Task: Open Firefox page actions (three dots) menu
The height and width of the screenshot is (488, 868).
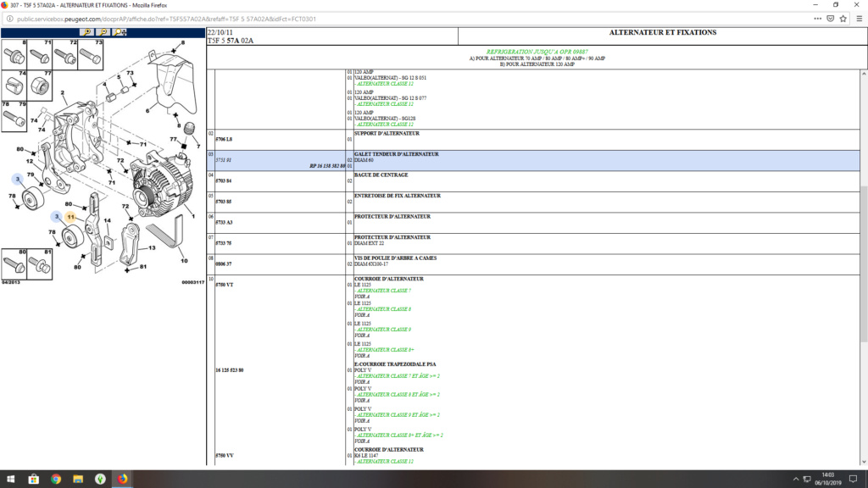Action: tap(817, 19)
